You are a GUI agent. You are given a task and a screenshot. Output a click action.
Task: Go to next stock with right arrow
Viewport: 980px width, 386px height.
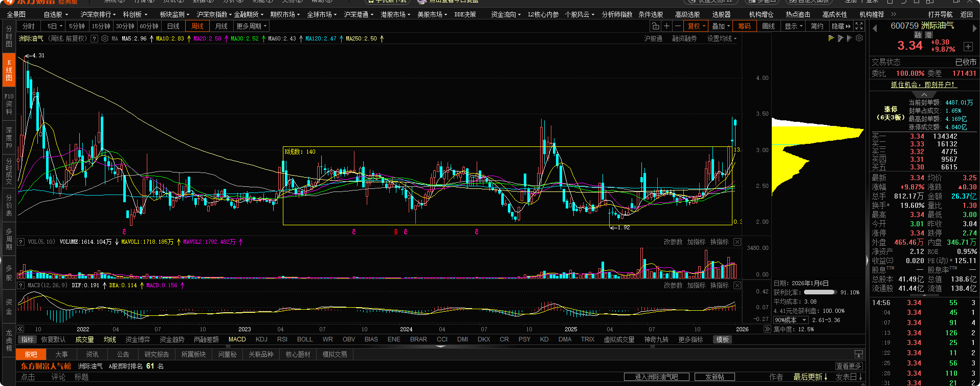tap(975, 28)
